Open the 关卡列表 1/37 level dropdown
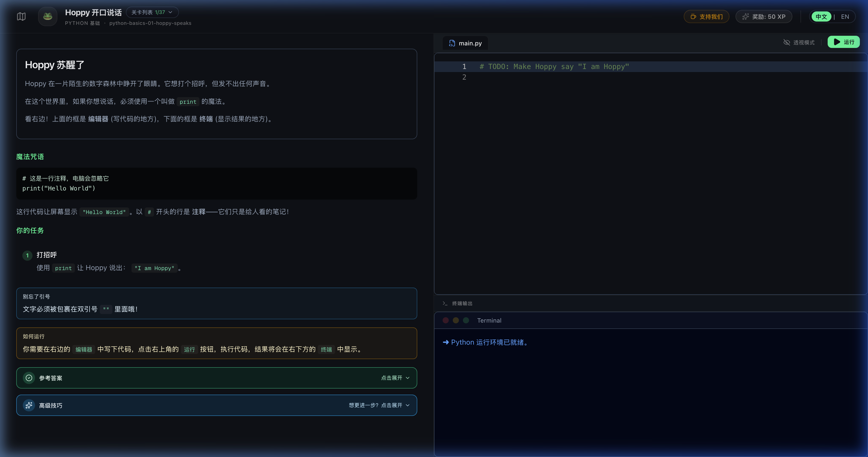This screenshot has height=457, width=868. [152, 12]
